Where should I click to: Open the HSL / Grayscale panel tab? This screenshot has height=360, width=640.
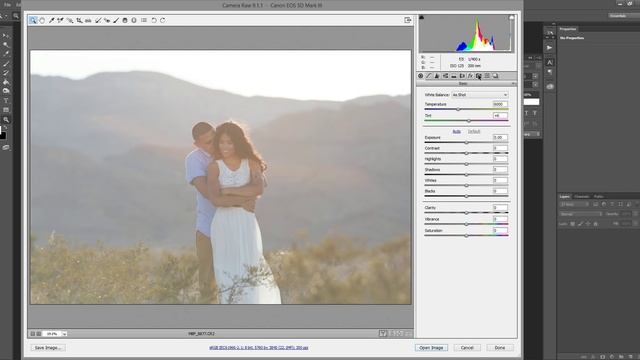[445, 76]
